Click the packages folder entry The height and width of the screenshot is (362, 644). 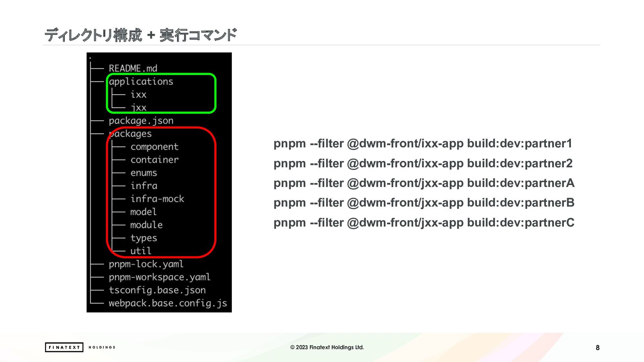[130, 134]
